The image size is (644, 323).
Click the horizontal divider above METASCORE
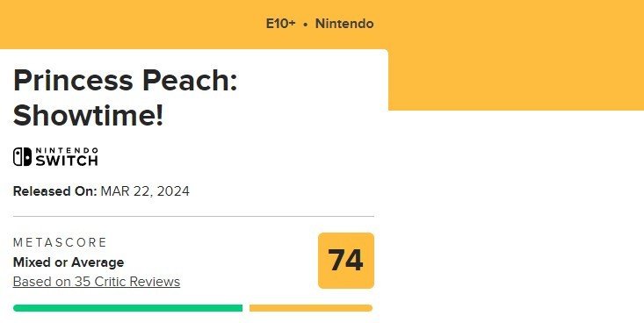coord(193,216)
